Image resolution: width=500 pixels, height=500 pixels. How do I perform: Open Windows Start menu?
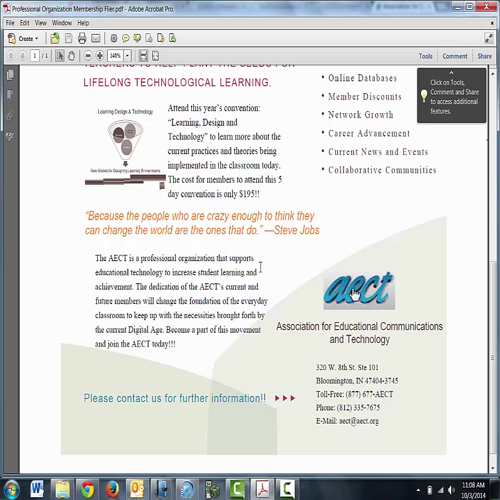tap(12, 490)
